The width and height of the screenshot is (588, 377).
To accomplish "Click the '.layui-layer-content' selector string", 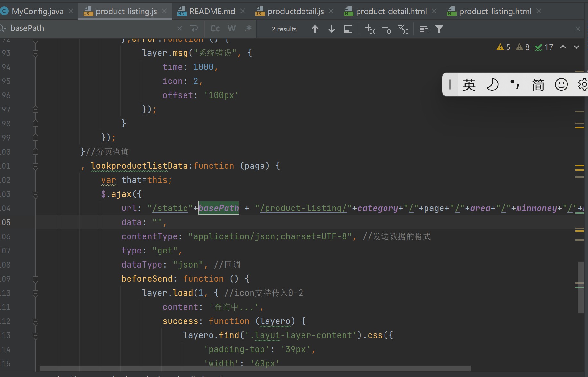I will 301,335.
